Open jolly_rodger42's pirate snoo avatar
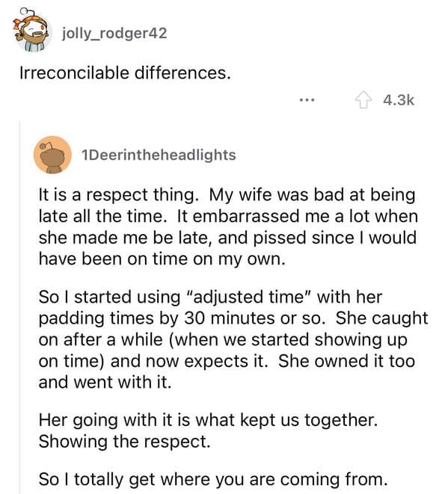This screenshot has height=494, width=448. point(31,31)
